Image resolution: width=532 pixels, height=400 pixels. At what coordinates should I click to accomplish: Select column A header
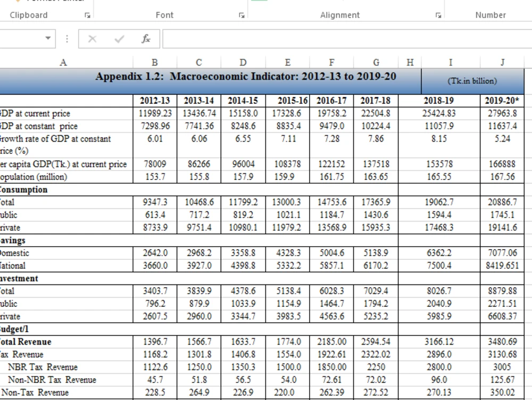coord(63,62)
